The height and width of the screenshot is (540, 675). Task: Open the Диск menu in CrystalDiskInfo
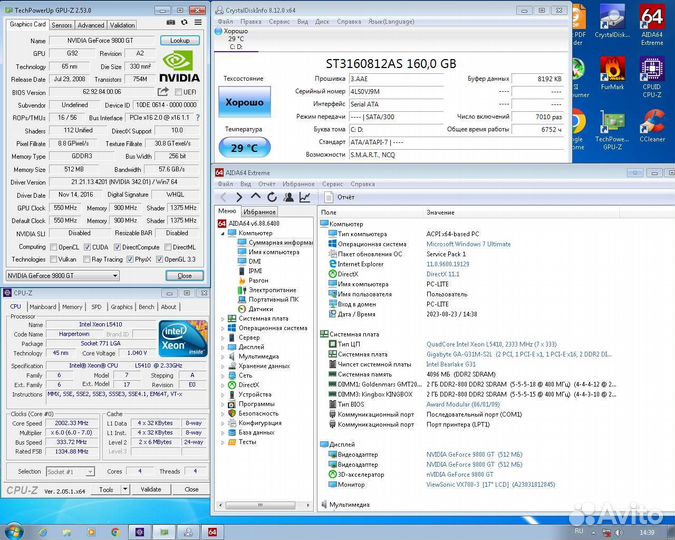click(x=322, y=21)
